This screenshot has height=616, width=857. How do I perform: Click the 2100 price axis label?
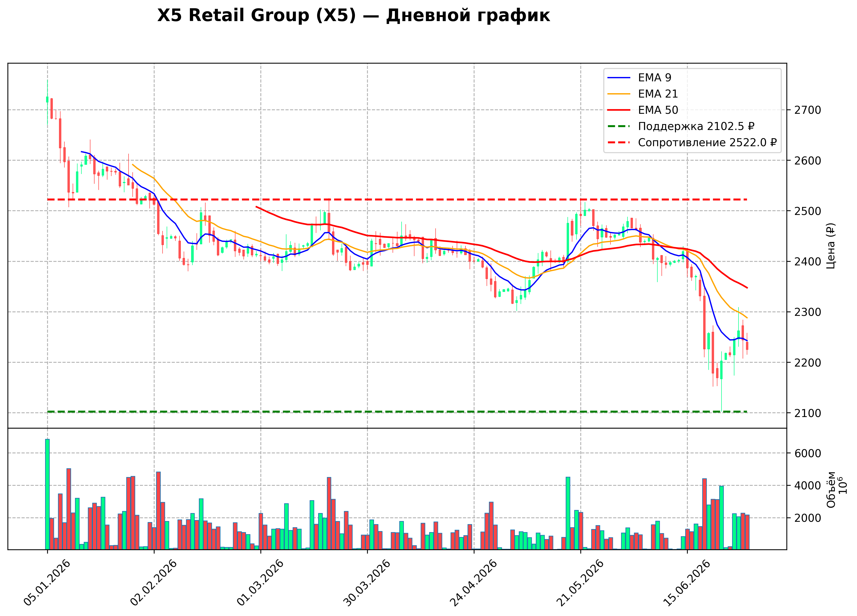click(808, 413)
